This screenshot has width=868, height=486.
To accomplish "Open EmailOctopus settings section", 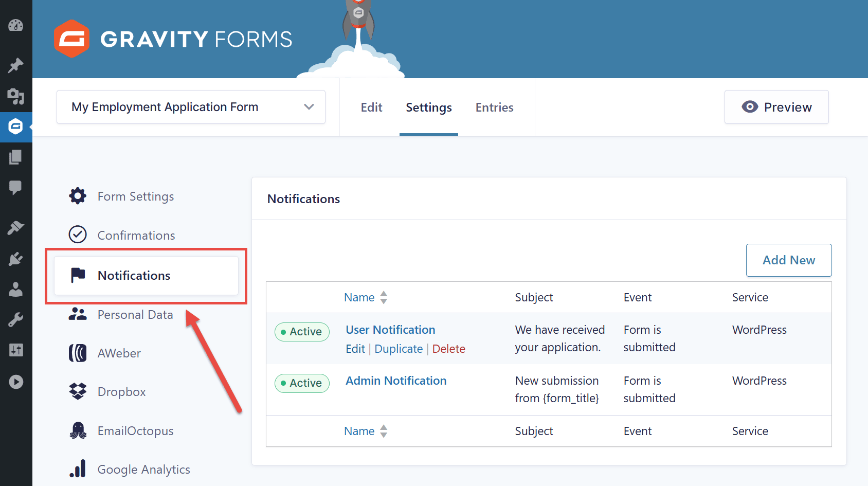I will point(136,431).
